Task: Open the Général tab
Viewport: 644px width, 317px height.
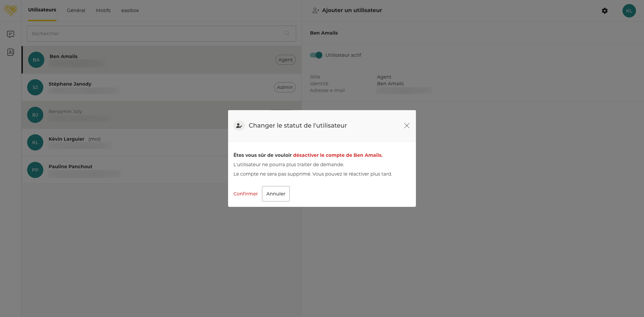Action: pyautogui.click(x=76, y=10)
